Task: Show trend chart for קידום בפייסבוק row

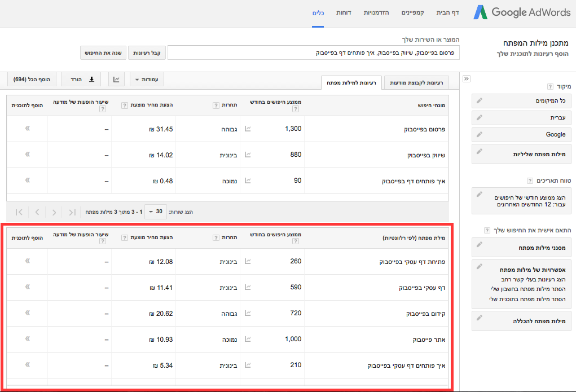Action: pyautogui.click(x=248, y=314)
